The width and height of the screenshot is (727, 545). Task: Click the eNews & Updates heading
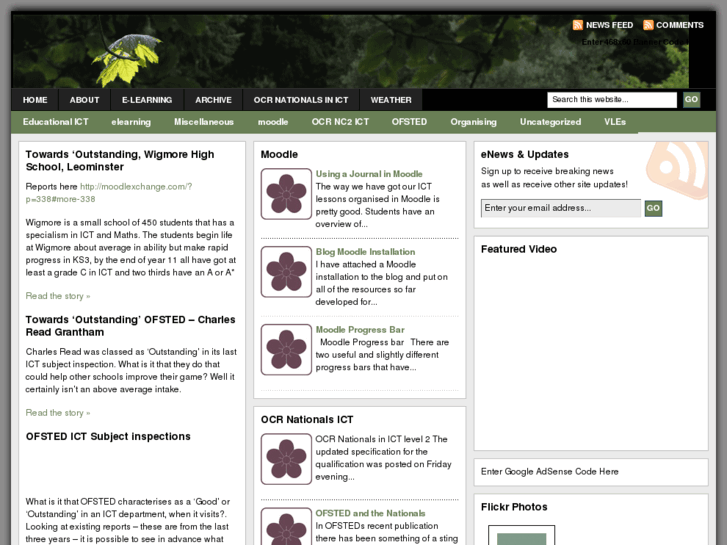pos(525,154)
